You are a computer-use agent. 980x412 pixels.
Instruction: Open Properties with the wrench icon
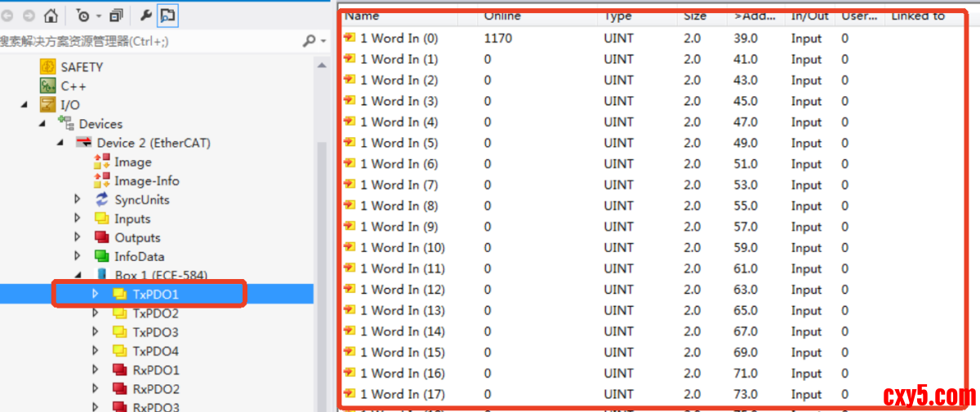point(147,16)
